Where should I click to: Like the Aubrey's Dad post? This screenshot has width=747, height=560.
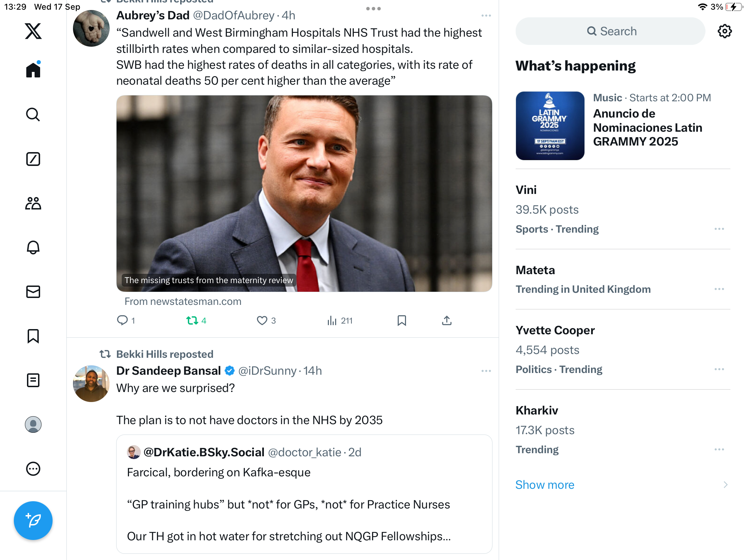(262, 321)
